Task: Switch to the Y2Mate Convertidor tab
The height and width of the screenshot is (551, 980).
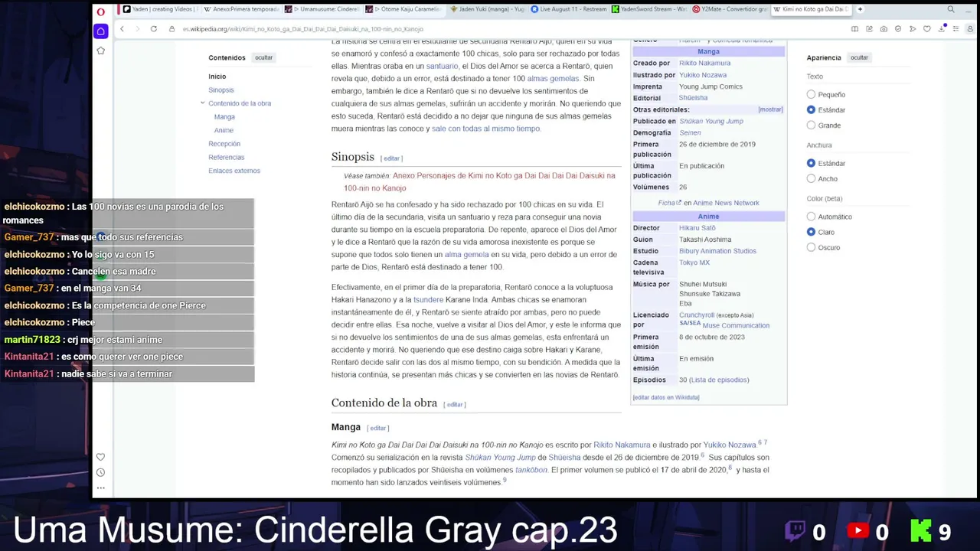Action: tap(731, 9)
